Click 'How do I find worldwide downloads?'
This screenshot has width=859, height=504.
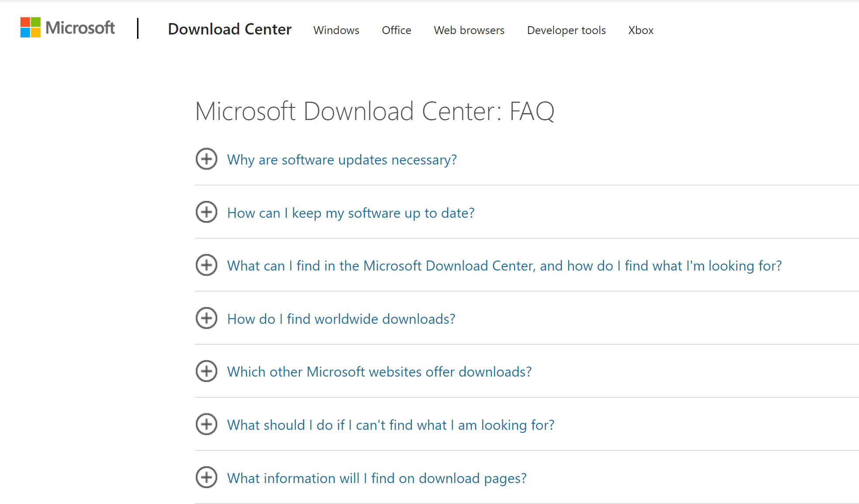(x=341, y=319)
